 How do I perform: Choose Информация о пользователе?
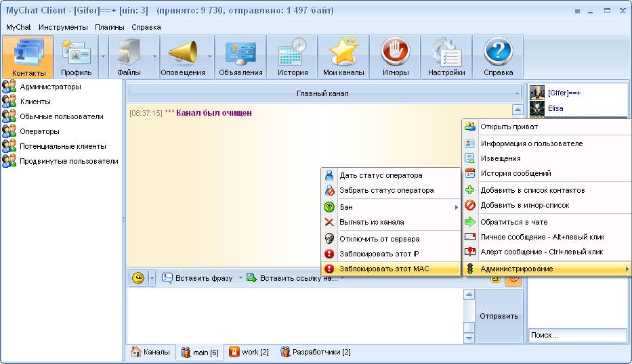coord(547,143)
